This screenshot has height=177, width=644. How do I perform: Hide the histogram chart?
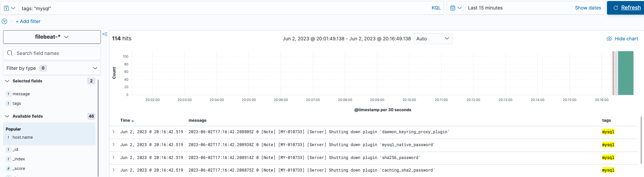click(622, 39)
